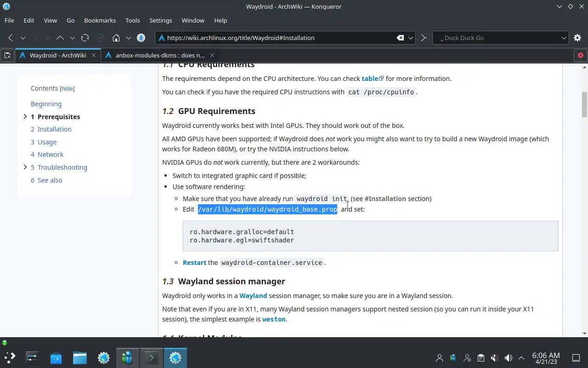The height and width of the screenshot is (368, 588).
Task: Open KDE application launcher
Action: 10,357
